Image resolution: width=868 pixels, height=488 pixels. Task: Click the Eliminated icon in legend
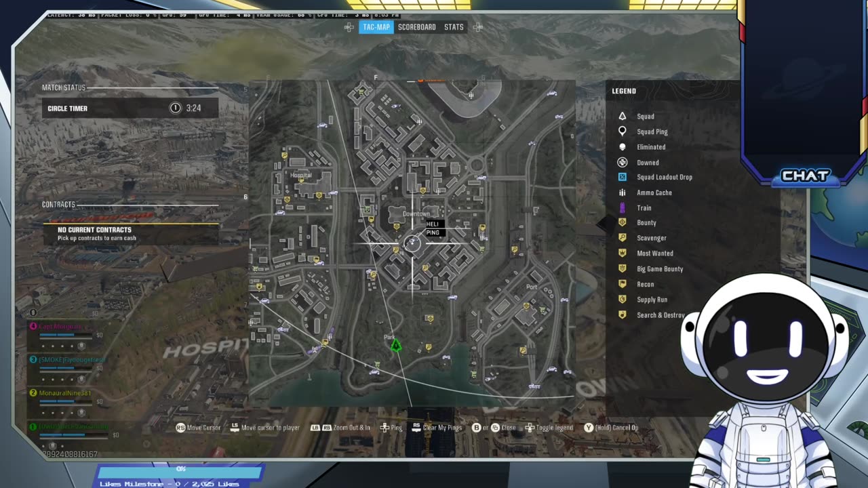(622, 147)
